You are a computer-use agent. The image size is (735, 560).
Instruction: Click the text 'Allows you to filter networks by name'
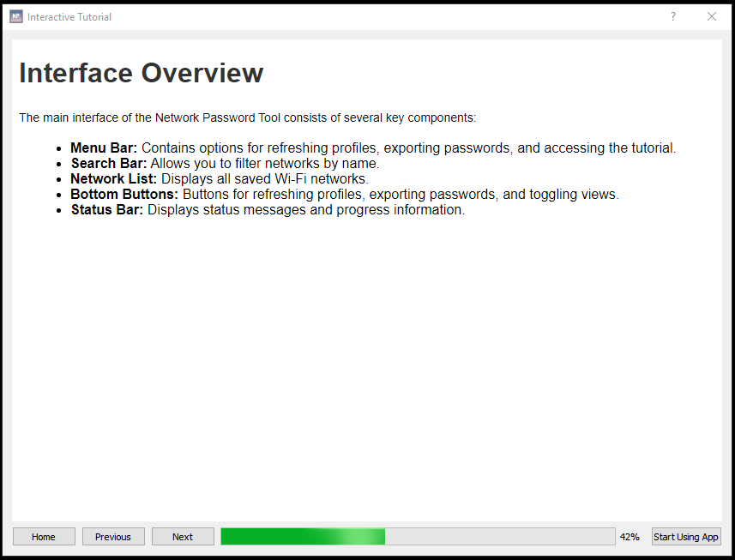click(264, 163)
